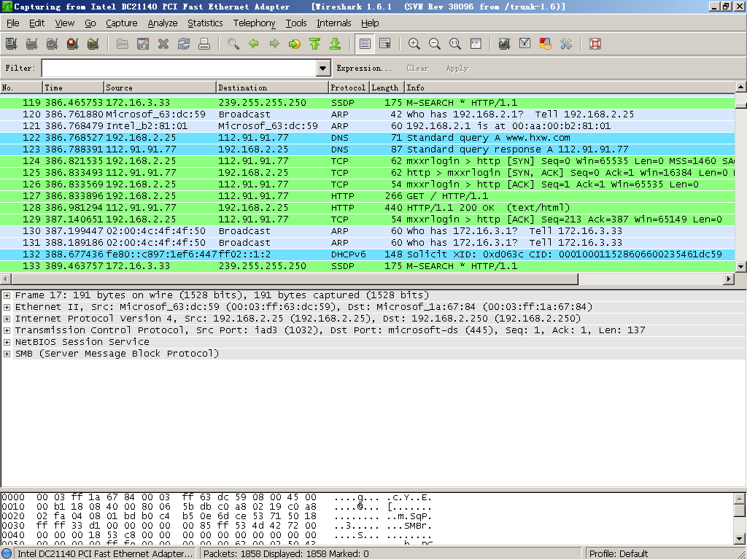Save this capture file icon
The image size is (747, 560).
(143, 44)
